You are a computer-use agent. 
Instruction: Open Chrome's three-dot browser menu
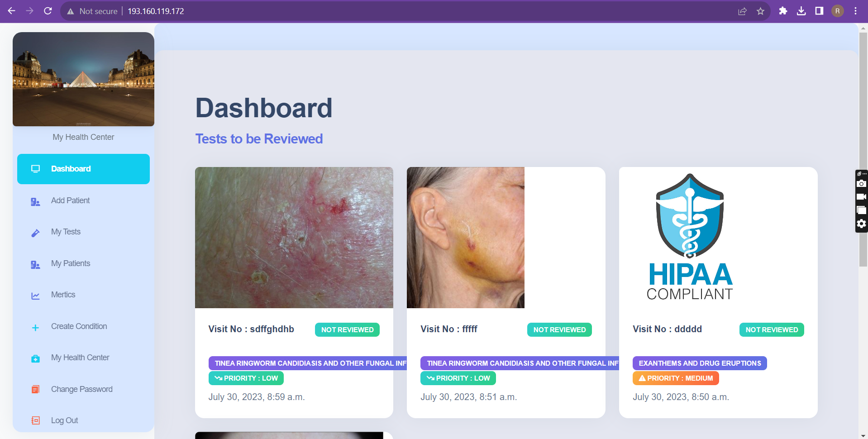[855, 11]
